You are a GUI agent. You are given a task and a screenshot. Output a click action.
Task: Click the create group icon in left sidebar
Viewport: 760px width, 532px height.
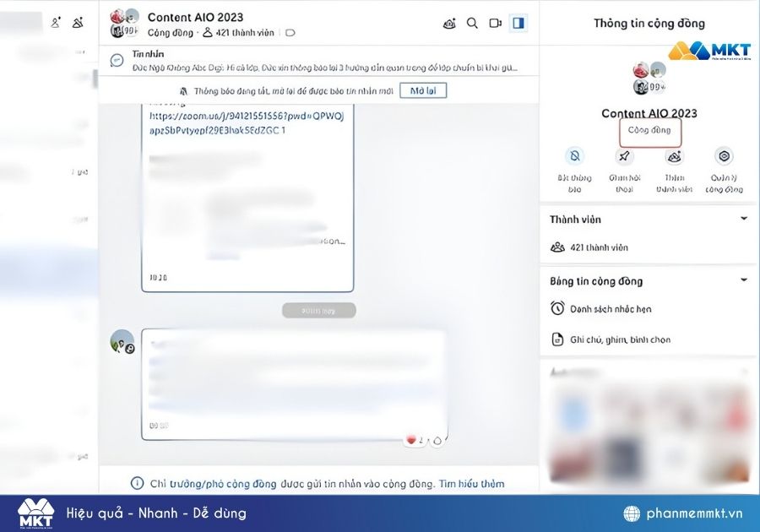click(78, 23)
